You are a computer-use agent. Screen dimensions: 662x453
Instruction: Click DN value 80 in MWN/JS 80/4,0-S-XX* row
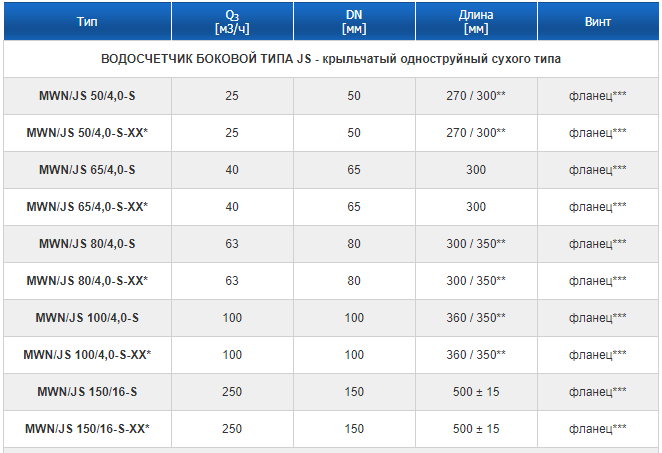[354, 281]
